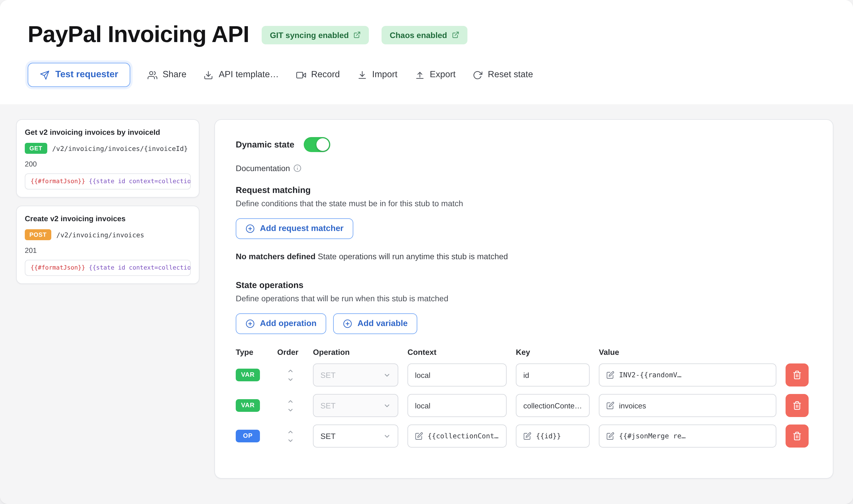Viewport: 853px width, 504px height.
Task: Click the API template download icon
Action: click(208, 75)
